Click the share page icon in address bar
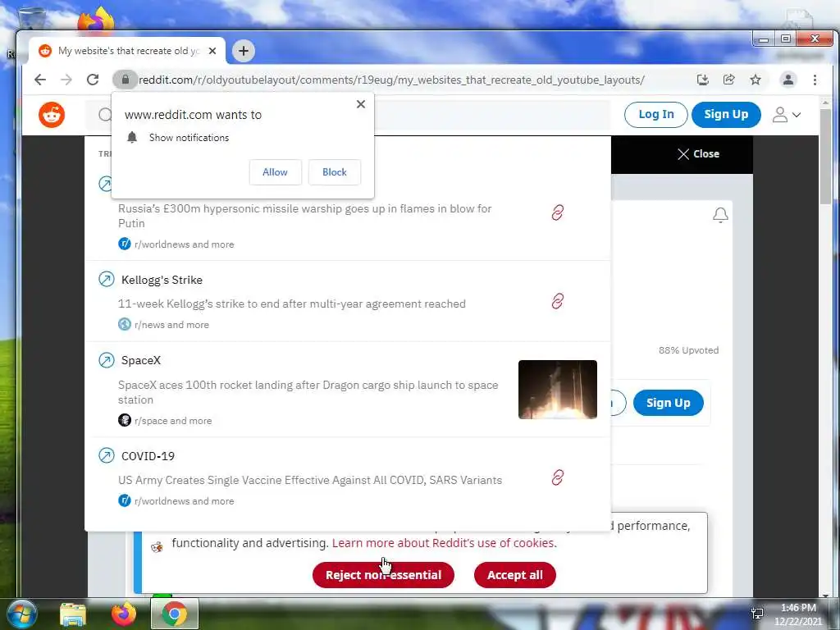Viewport: 840px width, 630px height. pos(728,80)
